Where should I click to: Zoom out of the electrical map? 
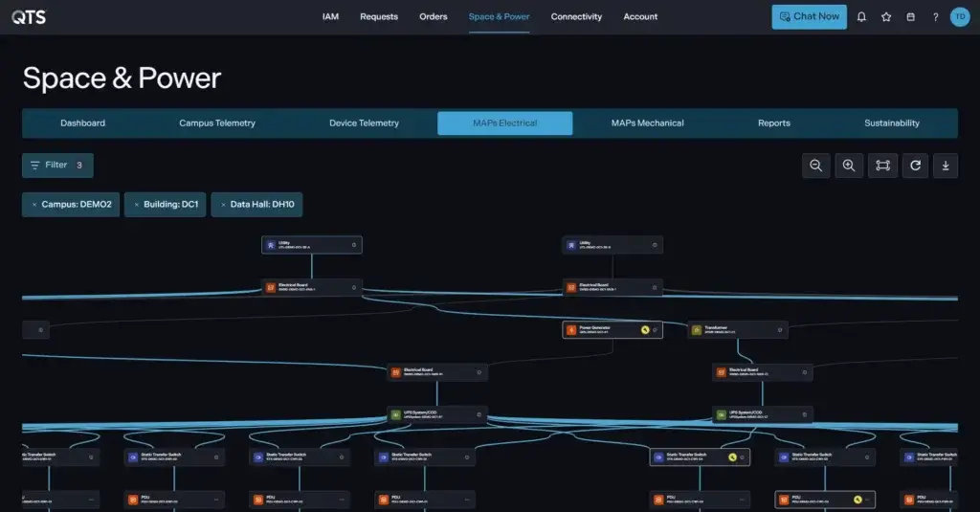pos(816,166)
